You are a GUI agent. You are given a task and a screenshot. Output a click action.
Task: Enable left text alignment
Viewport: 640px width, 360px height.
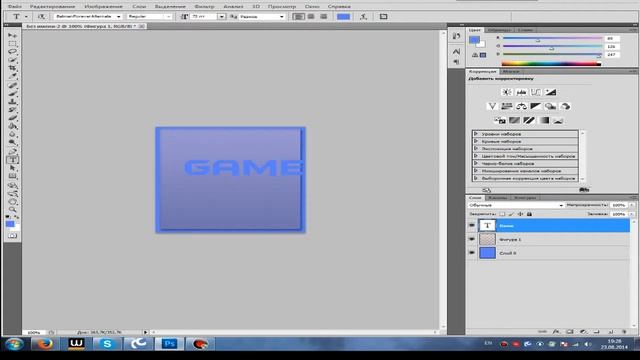pos(298,16)
